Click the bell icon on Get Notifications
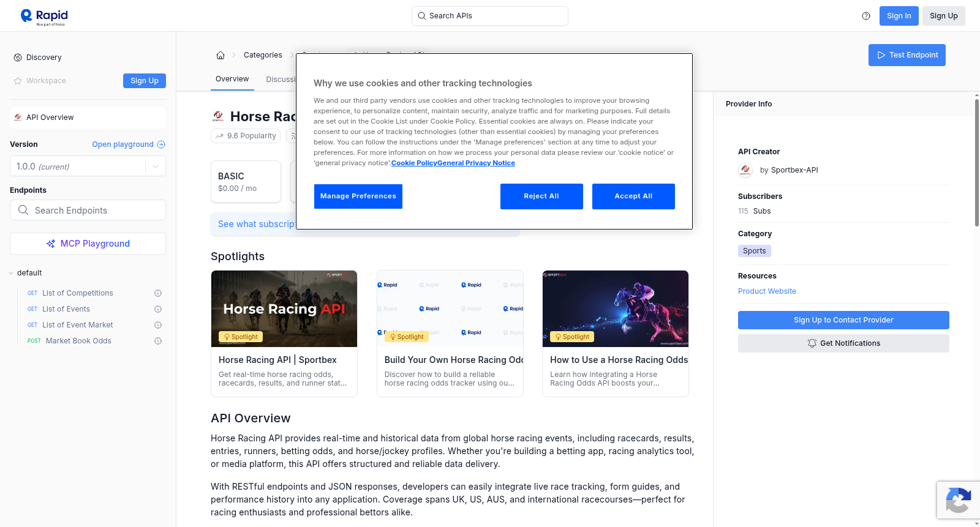Screen dimensions: 980x527 pos(812,343)
